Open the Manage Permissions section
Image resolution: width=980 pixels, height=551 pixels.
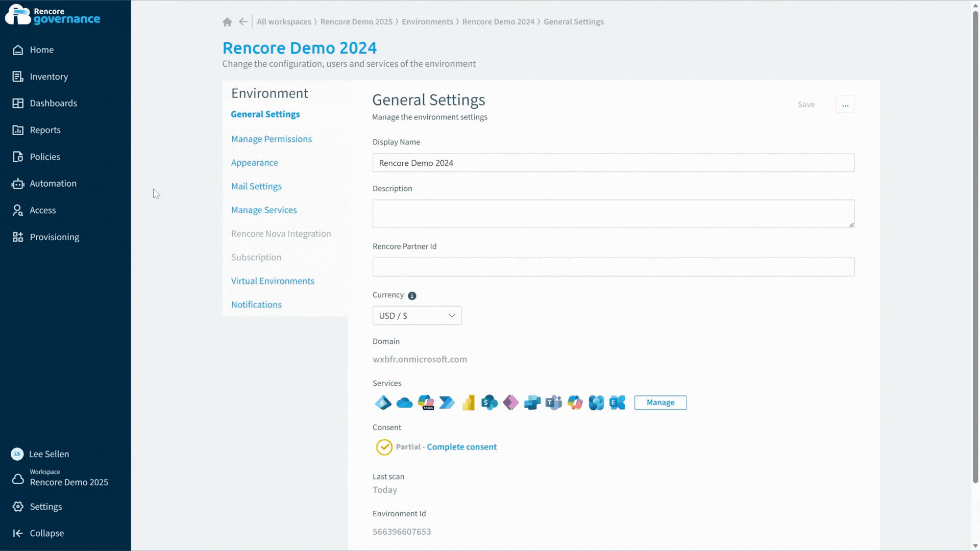[x=271, y=138]
